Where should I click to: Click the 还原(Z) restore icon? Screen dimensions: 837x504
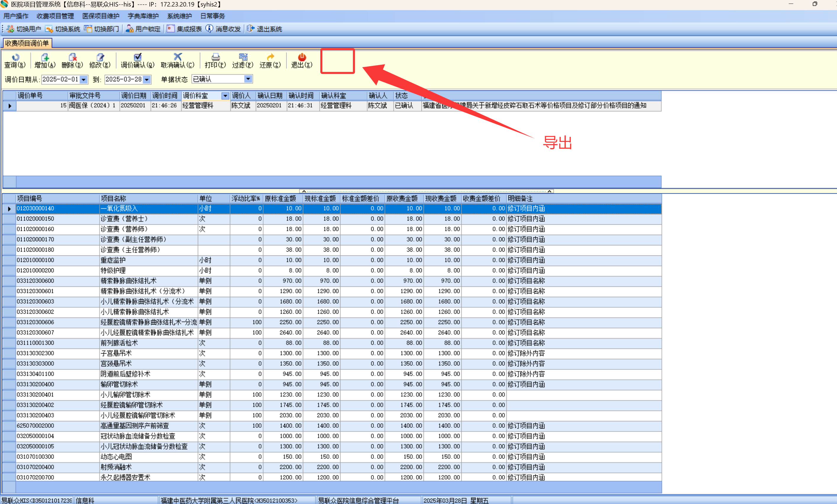(270, 57)
